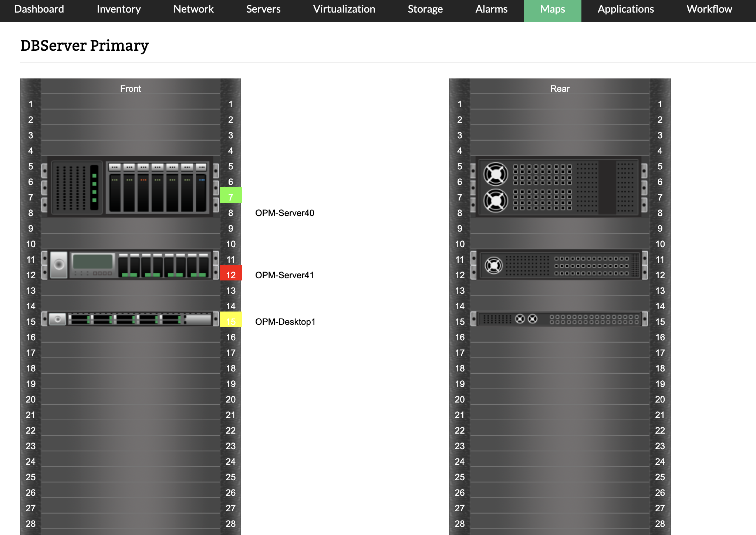Screen dimensions: 756x535
Task: Click the red status slot 12 marker
Action: [x=230, y=273]
